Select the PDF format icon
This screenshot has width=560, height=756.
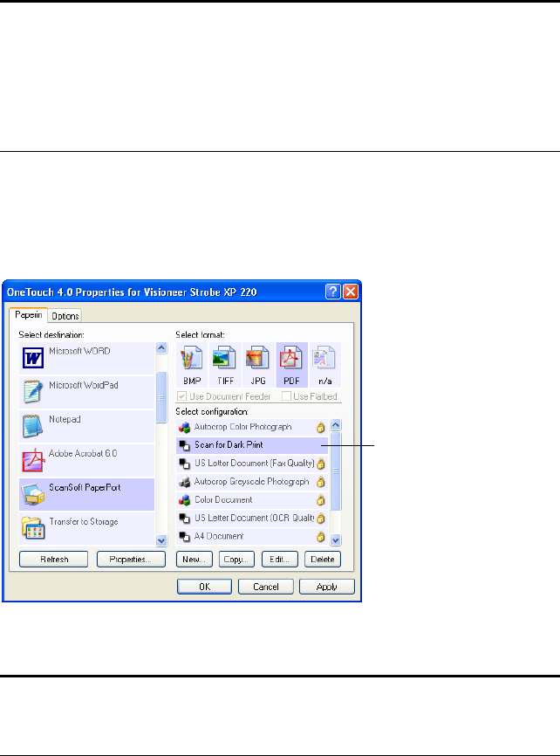pos(291,360)
